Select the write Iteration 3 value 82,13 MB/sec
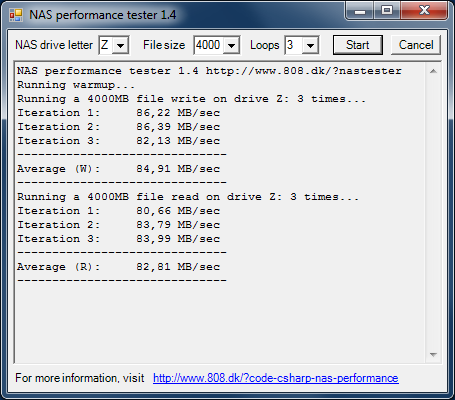Screen dimensions: 455x400 tap(178, 141)
